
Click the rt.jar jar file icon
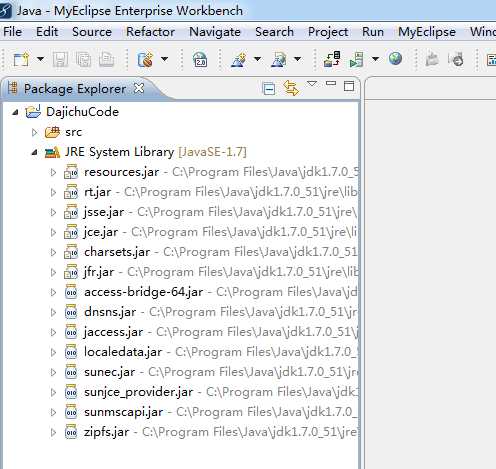click(x=71, y=192)
